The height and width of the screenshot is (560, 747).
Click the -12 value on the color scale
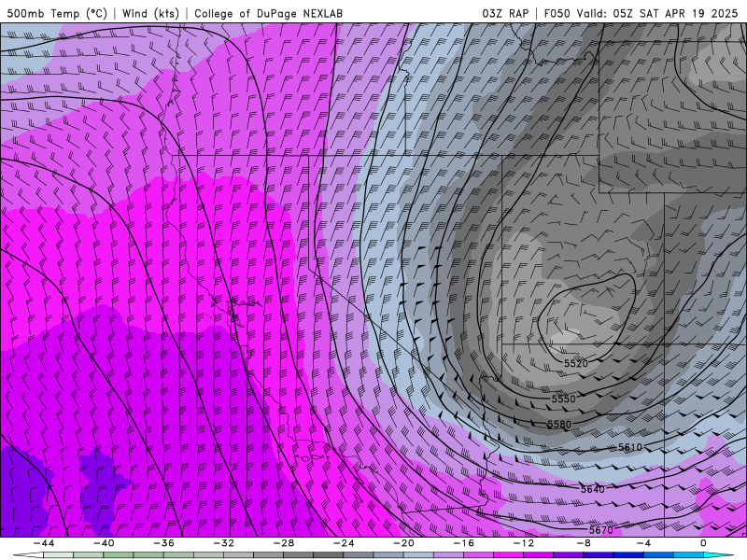pyautogui.click(x=524, y=543)
